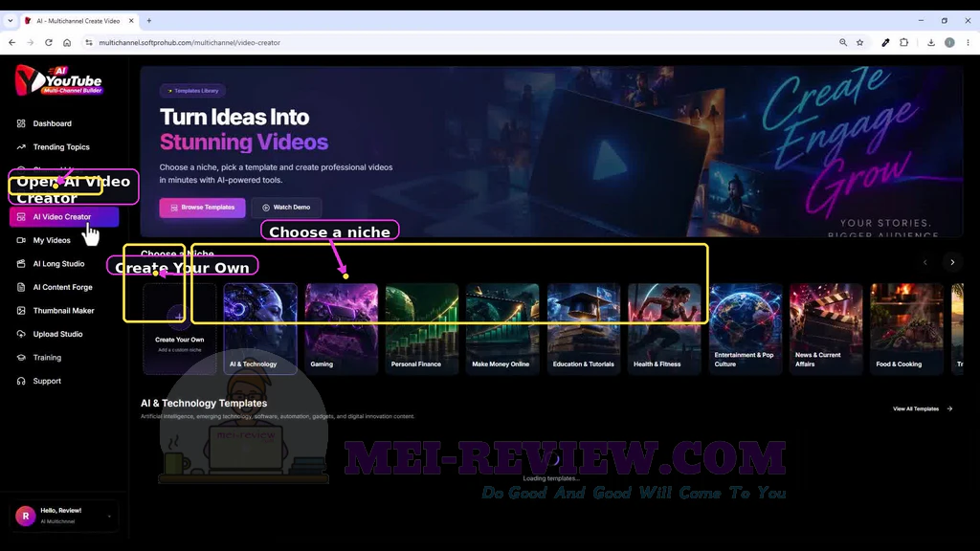Open the browser three-dot menu
The image size is (980, 551).
tap(968, 42)
